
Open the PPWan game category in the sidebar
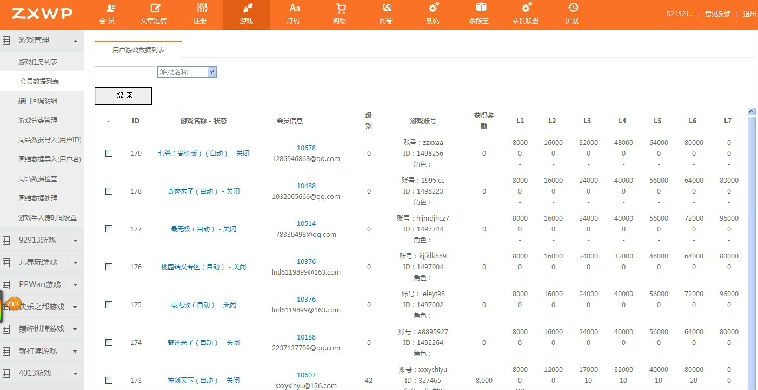39,285
